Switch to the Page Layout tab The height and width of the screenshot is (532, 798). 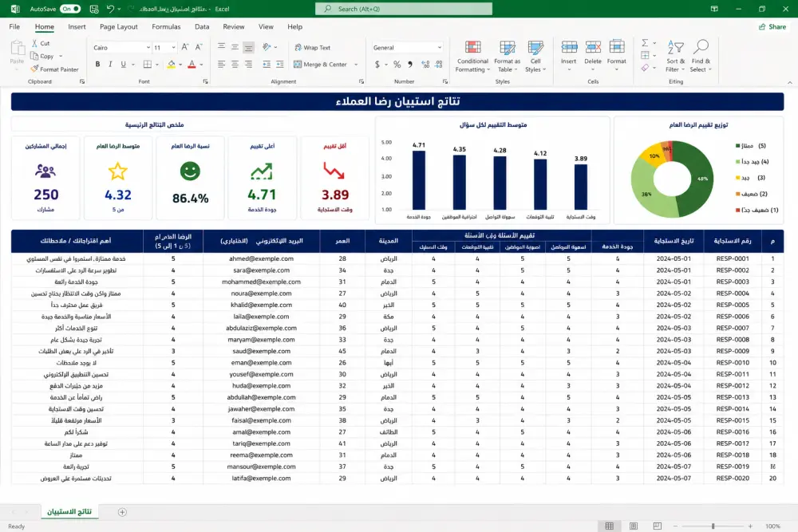(x=119, y=26)
